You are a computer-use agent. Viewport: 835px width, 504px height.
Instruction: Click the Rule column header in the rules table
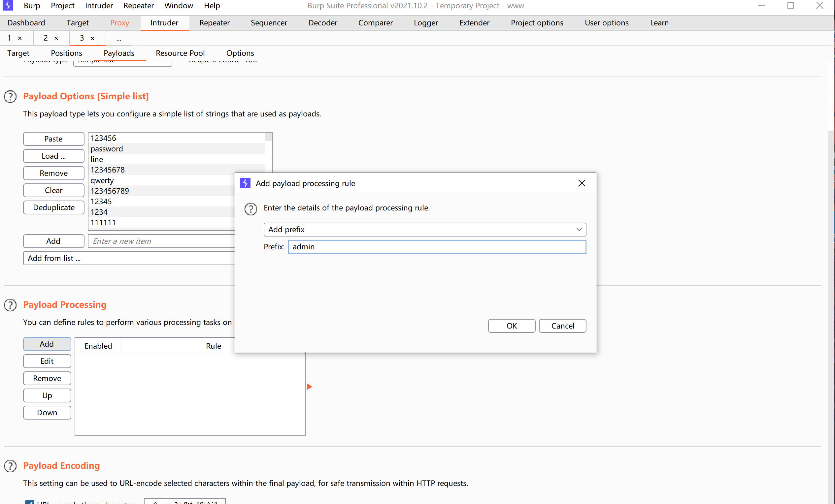click(213, 346)
